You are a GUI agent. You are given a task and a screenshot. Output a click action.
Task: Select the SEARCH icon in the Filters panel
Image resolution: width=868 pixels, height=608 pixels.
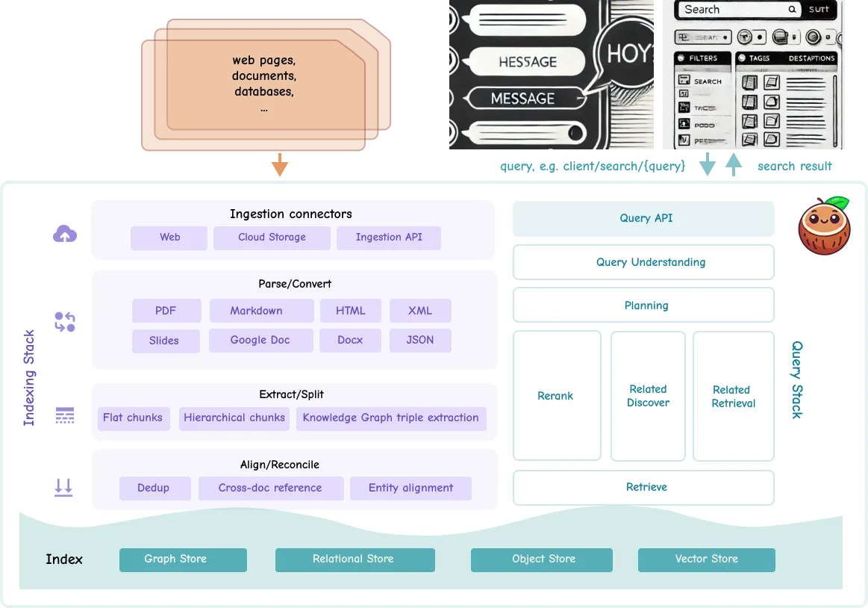click(x=683, y=81)
